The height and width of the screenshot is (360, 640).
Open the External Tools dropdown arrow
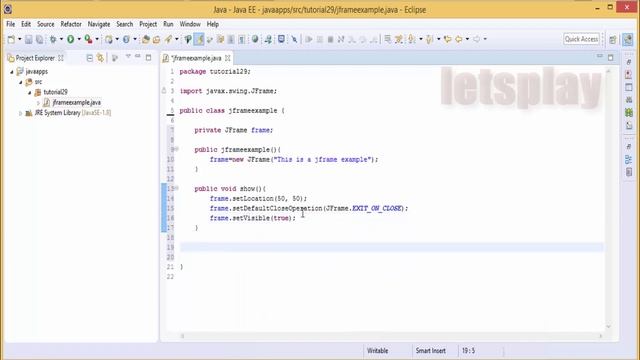(x=97, y=39)
